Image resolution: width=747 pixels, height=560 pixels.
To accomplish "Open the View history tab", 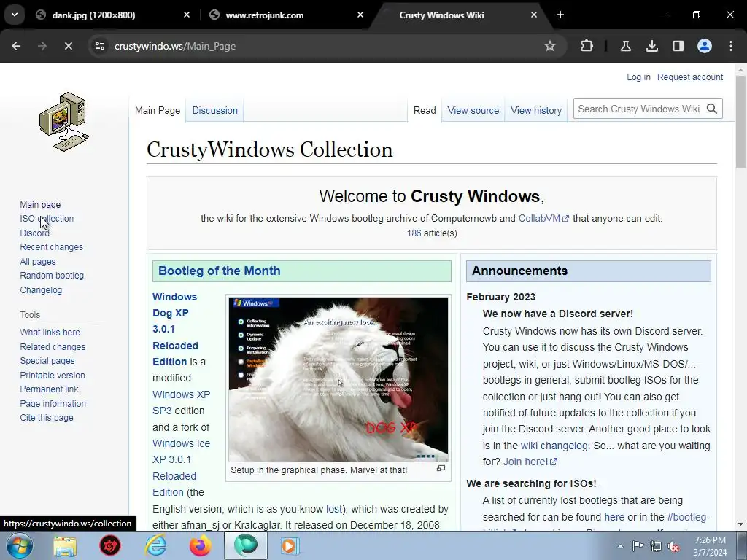I will (536, 111).
